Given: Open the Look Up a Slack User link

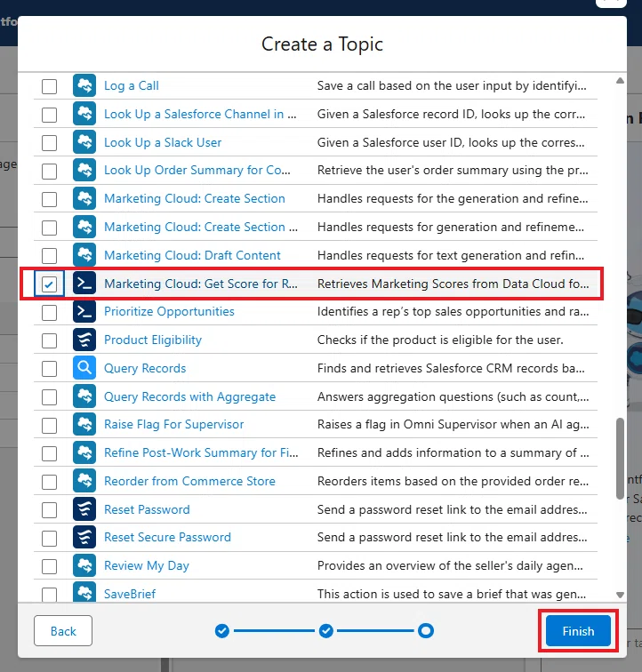Looking at the screenshot, I should (x=163, y=142).
